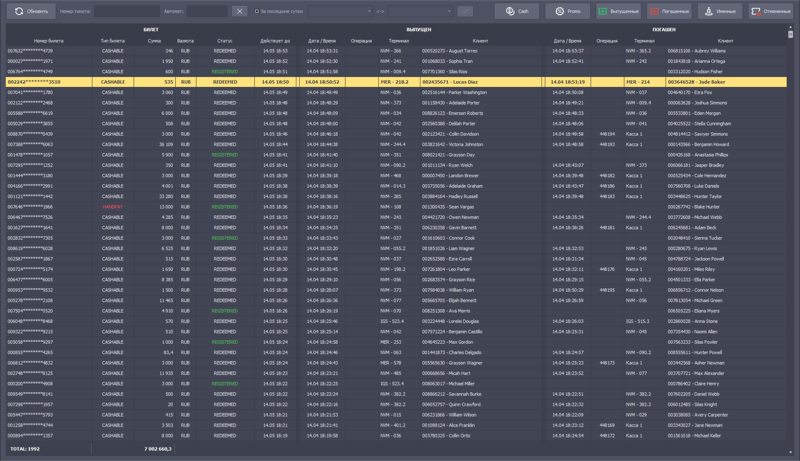Open the period dropdown arrow

(368, 11)
